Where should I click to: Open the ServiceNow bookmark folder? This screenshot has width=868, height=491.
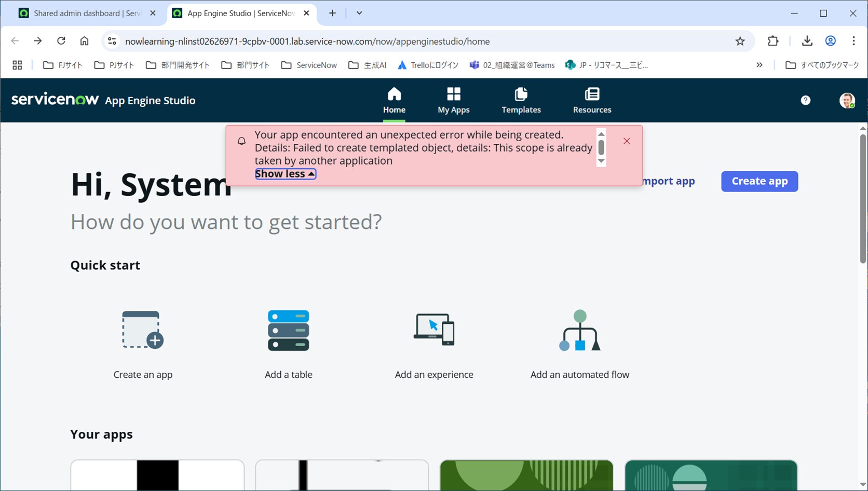(x=309, y=65)
